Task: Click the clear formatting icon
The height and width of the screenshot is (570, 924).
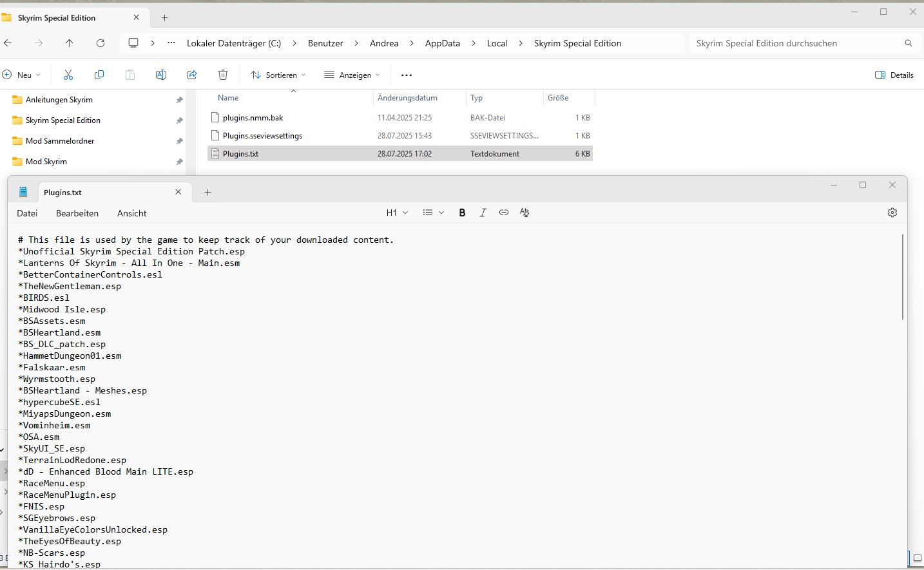Action: coord(525,213)
